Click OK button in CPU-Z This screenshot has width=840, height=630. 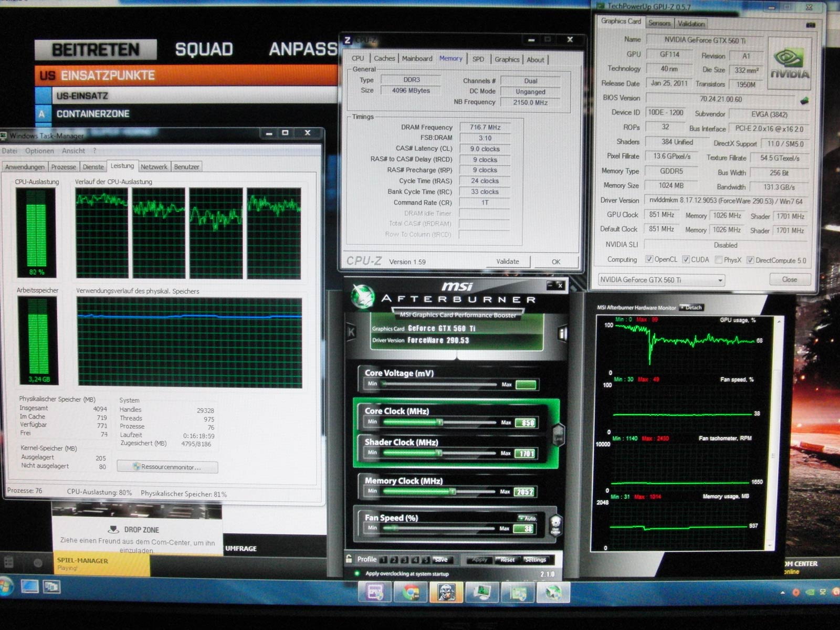click(x=556, y=261)
